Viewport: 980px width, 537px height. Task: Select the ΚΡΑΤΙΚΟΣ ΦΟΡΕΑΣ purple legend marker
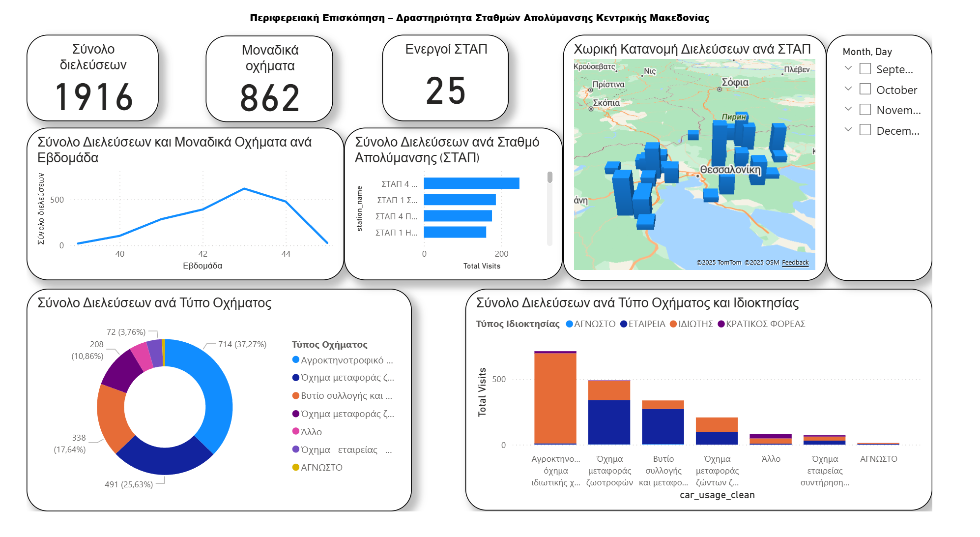click(x=721, y=324)
